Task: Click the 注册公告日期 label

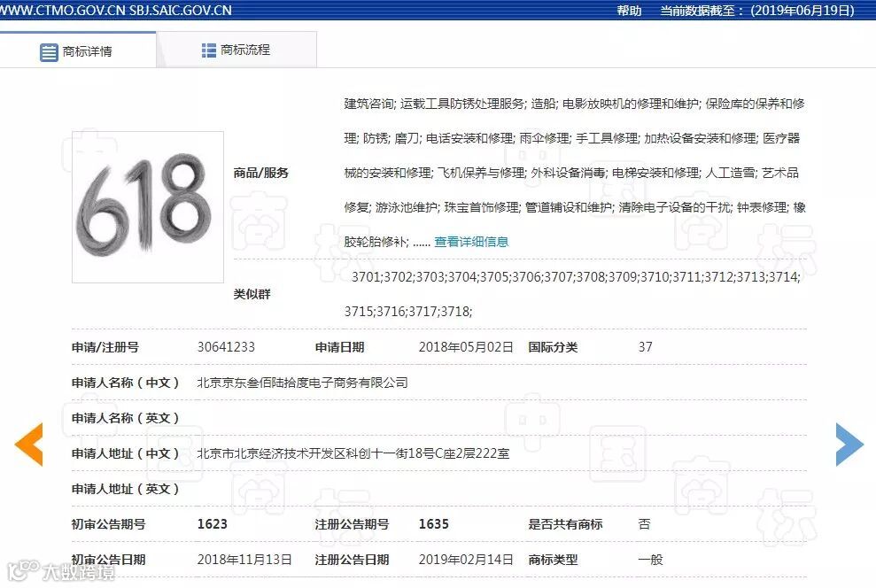Action: pyautogui.click(x=352, y=560)
